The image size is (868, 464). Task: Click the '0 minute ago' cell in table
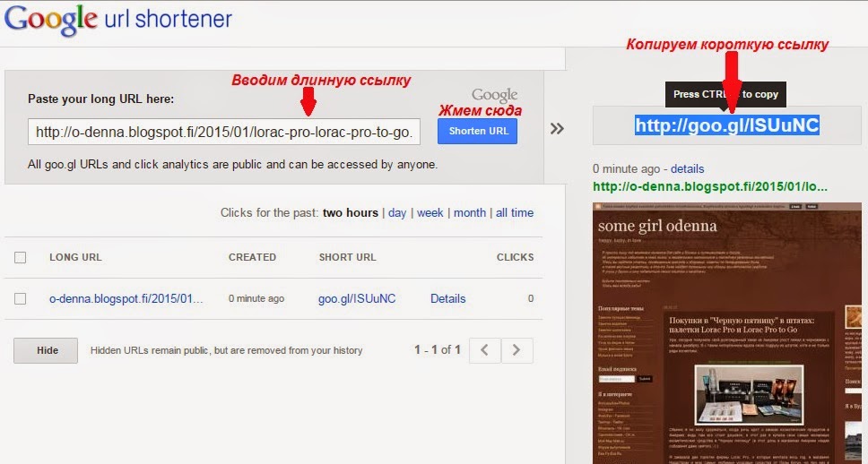[256, 298]
